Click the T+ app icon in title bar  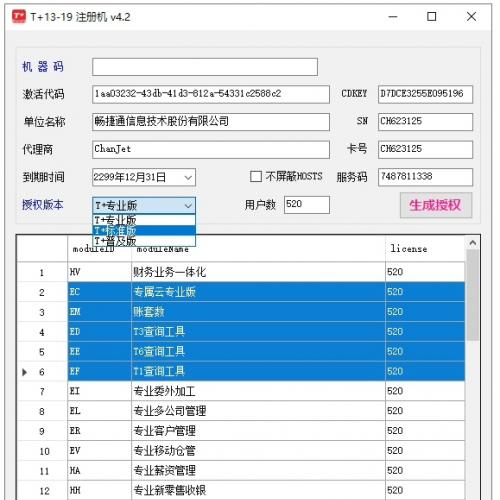click(19, 16)
